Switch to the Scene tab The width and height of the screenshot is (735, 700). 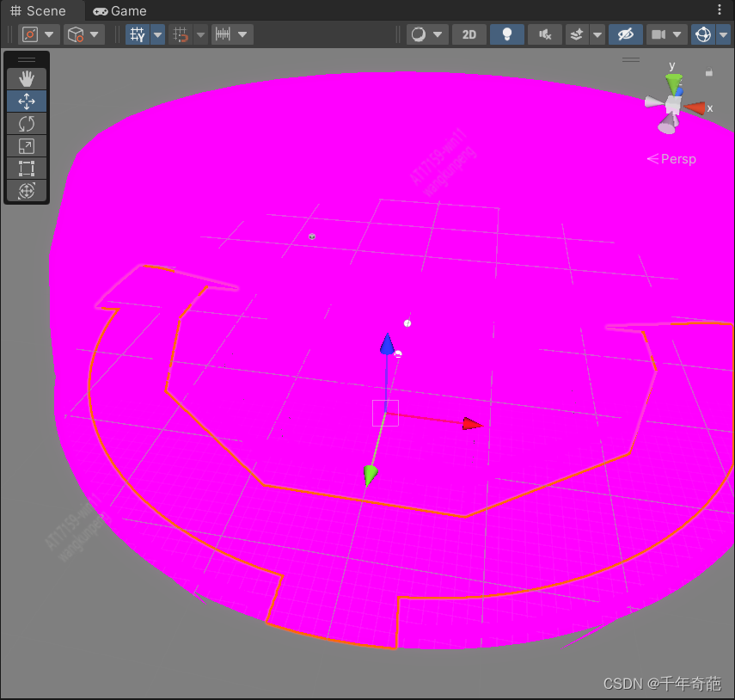pyautogui.click(x=39, y=11)
